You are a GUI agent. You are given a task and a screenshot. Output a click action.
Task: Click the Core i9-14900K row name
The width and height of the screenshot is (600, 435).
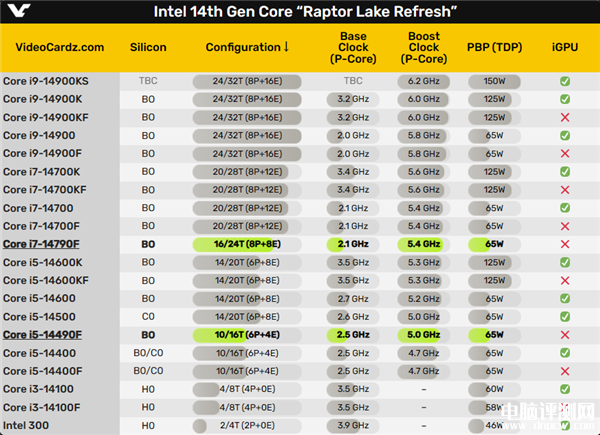point(42,99)
